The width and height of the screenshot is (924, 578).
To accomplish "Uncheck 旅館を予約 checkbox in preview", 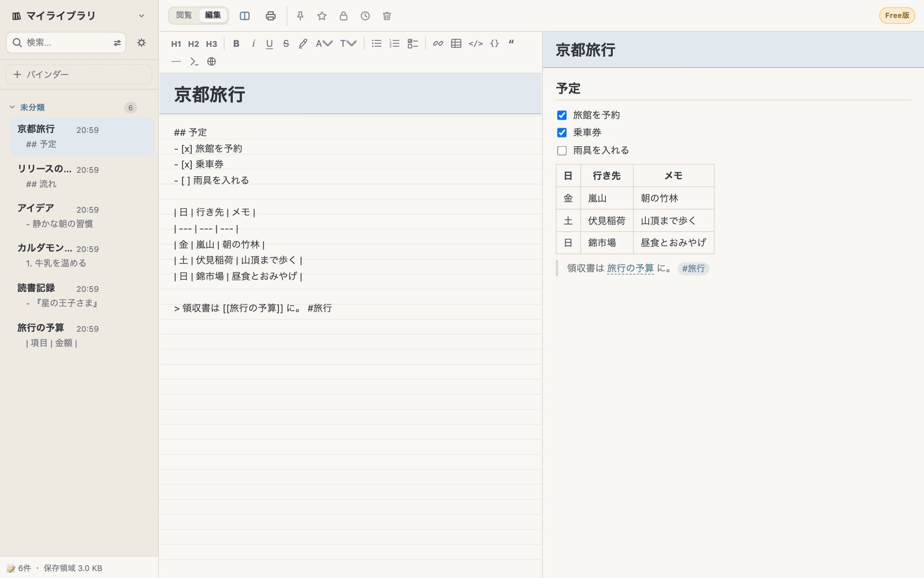I will pyautogui.click(x=562, y=115).
